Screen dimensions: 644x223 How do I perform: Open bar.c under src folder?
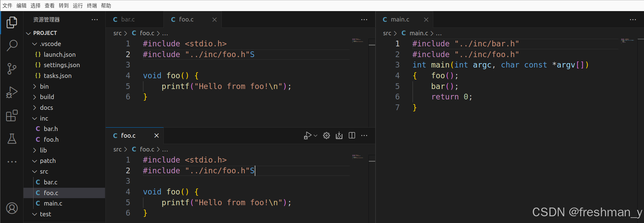coord(64,182)
